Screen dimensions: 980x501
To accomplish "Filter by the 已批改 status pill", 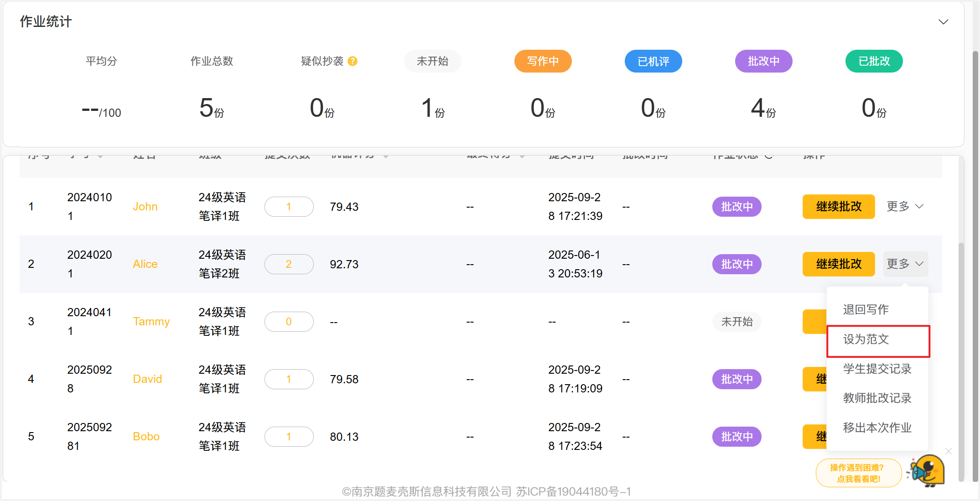I will pyautogui.click(x=874, y=61).
